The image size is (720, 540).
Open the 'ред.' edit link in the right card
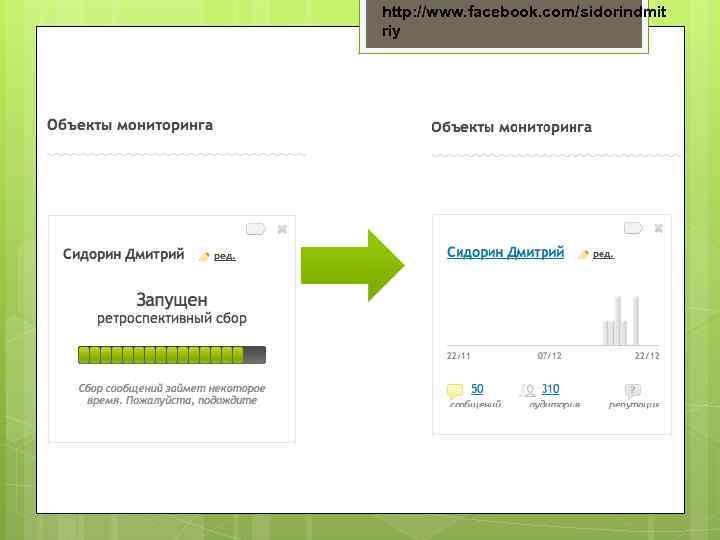(603, 254)
